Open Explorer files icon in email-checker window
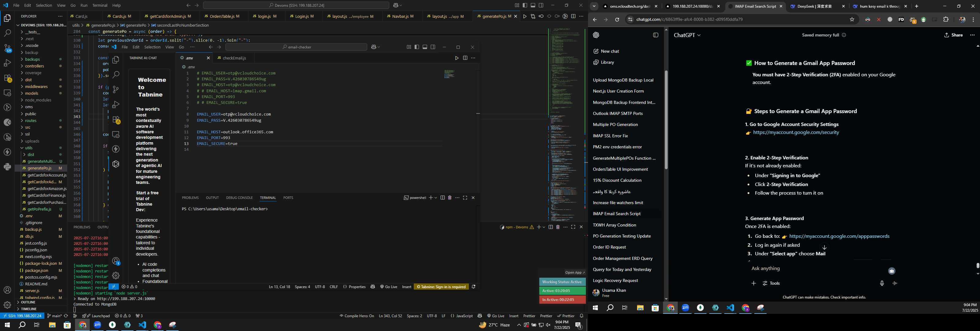Image resolution: width=980 pixels, height=331 pixels. coord(116,60)
